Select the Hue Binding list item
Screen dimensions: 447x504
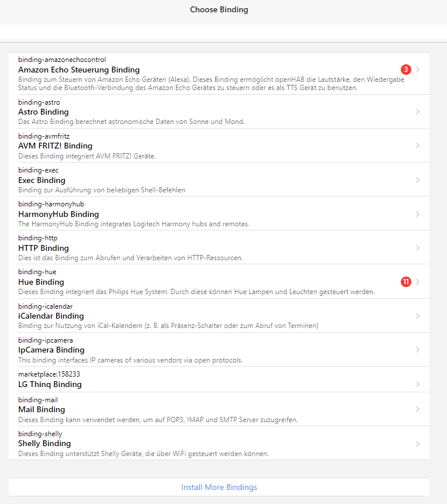205,282
